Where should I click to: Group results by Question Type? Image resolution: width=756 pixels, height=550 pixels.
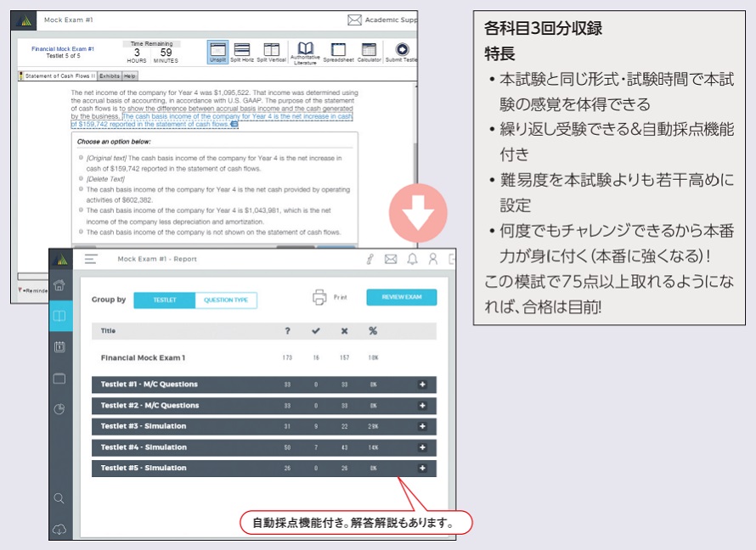(226, 300)
